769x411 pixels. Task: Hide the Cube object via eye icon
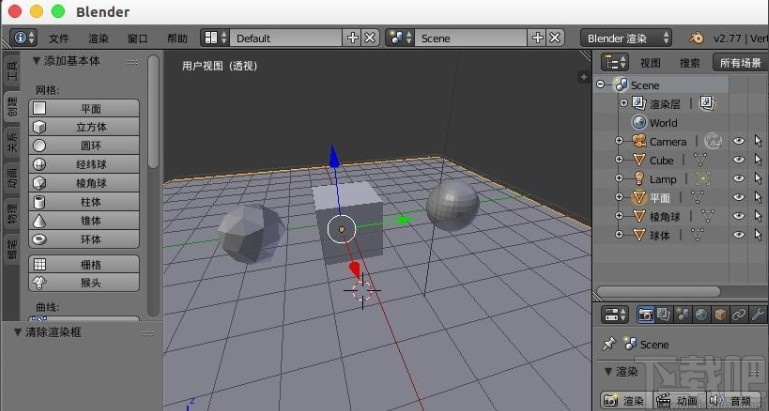(738, 160)
